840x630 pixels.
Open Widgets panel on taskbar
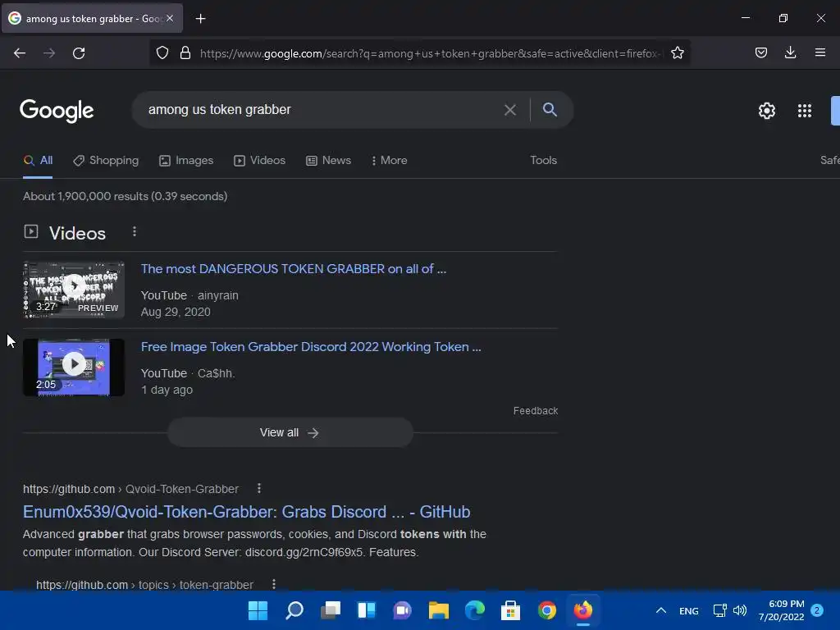click(x=367, y=610)
